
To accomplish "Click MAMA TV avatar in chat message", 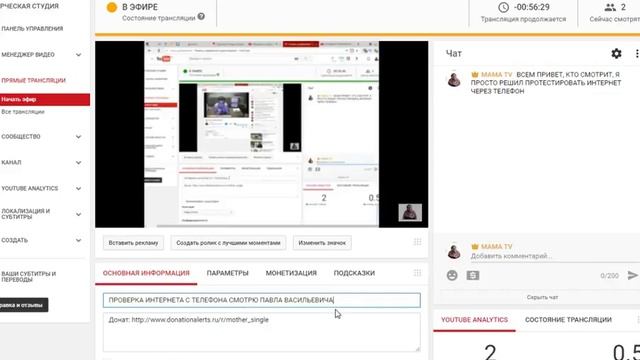I will pos(454,79).
